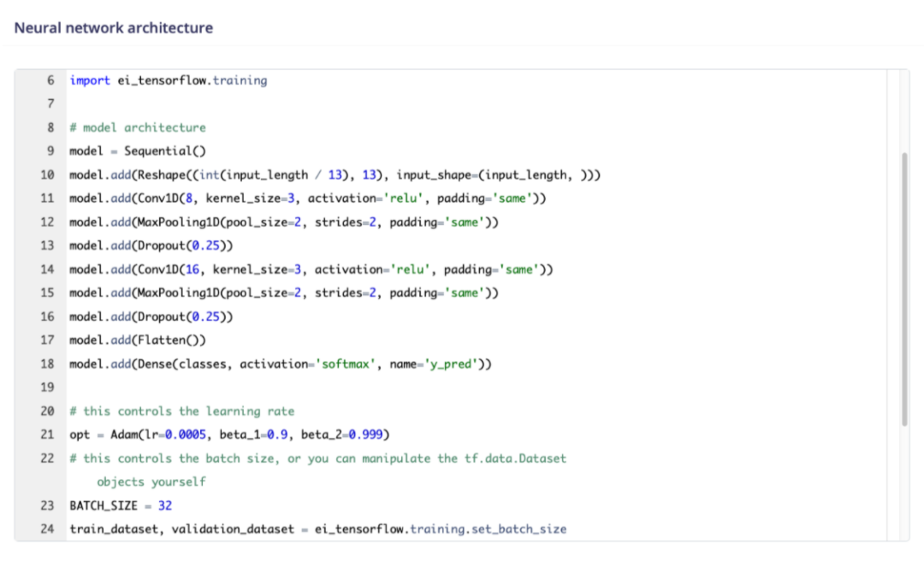Click the 'Neural network architecture' heading

click(x=114, y=27)
